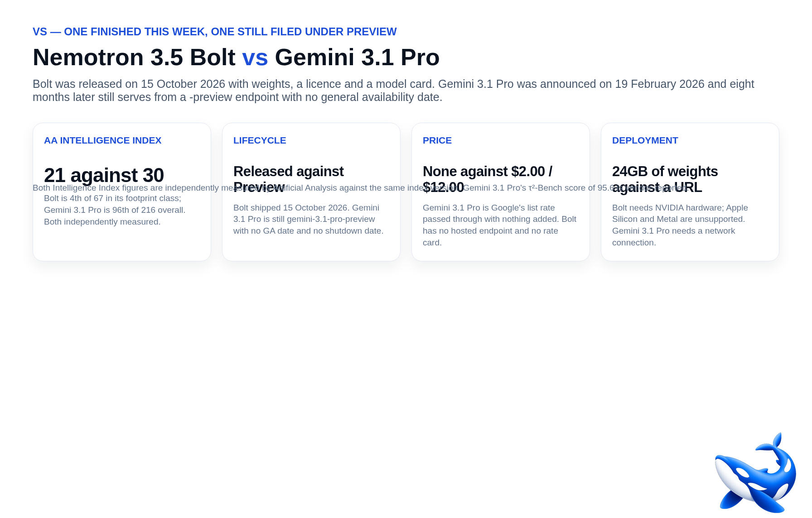Screen dimensions: 812x518
Task: Click the blue 'VS — ONE FINISHED THIS WEEK' kicker
Action: click(215, 32)
